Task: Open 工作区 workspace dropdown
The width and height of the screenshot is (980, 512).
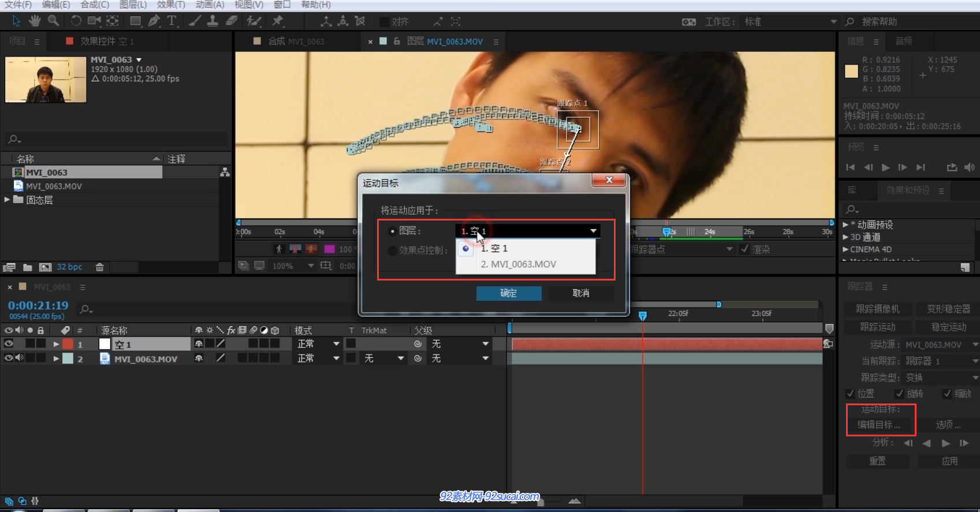Action: 790,21
